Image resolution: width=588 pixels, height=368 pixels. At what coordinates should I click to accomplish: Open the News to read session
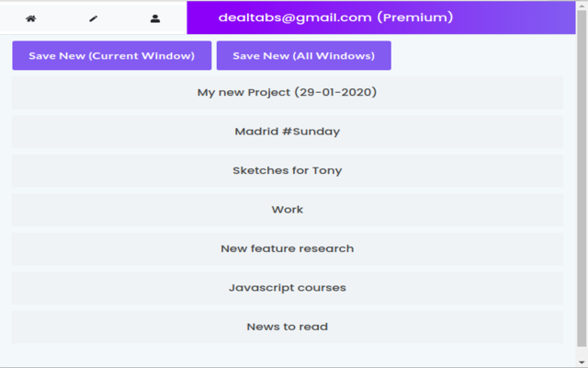pos(288,327)
